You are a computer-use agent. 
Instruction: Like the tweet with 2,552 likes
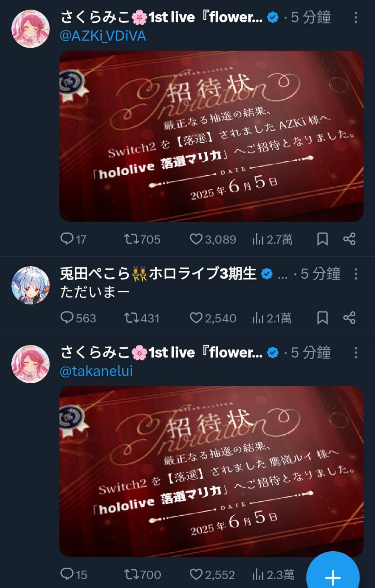click(212, 574)
